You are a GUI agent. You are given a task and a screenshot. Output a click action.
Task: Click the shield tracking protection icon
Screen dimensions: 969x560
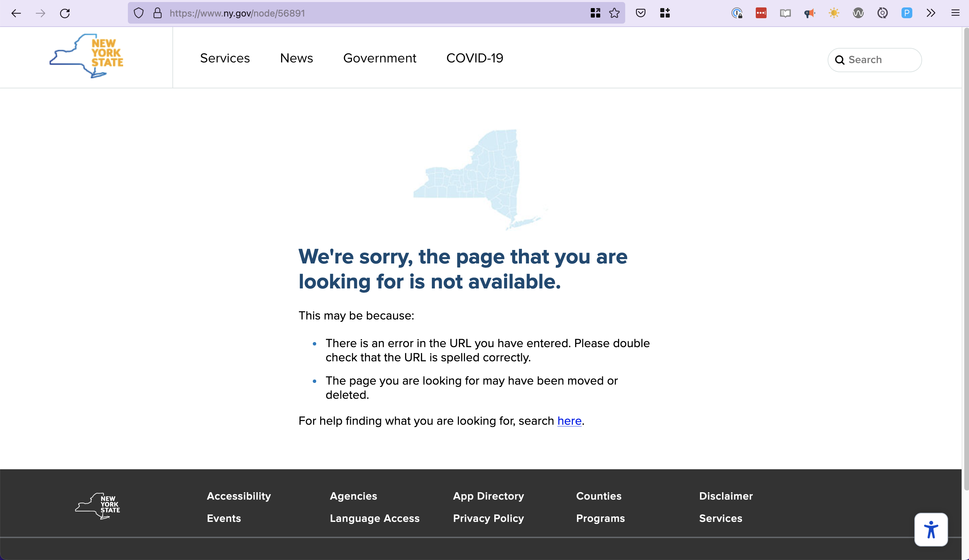[x=138, y=13]
